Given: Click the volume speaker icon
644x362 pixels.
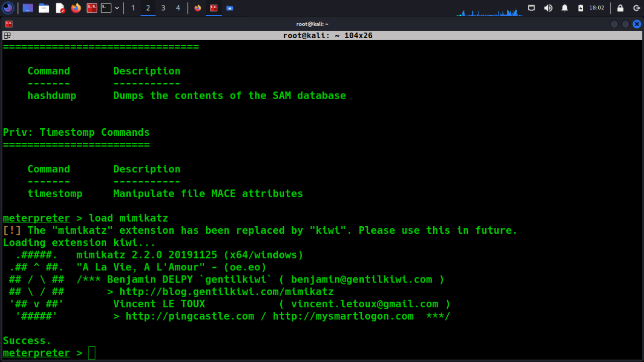Looking at the screenshot, I should pos(548,8).
